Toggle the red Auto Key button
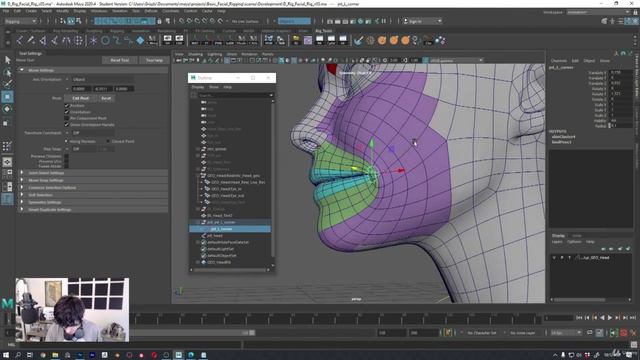The image size is (640, 360). point(623,333)
